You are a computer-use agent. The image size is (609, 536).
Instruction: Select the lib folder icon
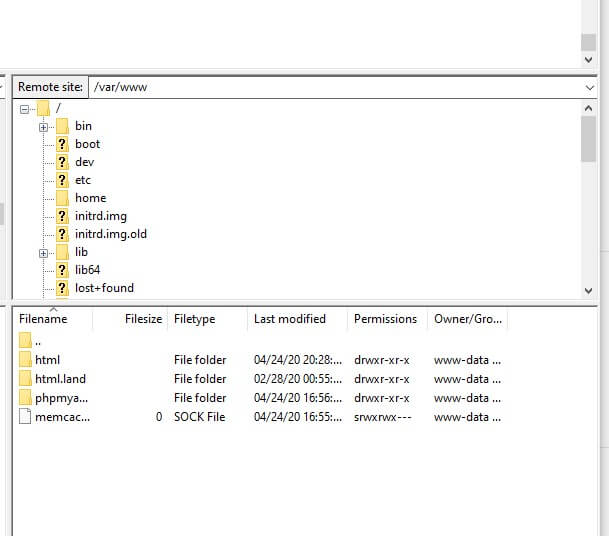tap(62, 252)
